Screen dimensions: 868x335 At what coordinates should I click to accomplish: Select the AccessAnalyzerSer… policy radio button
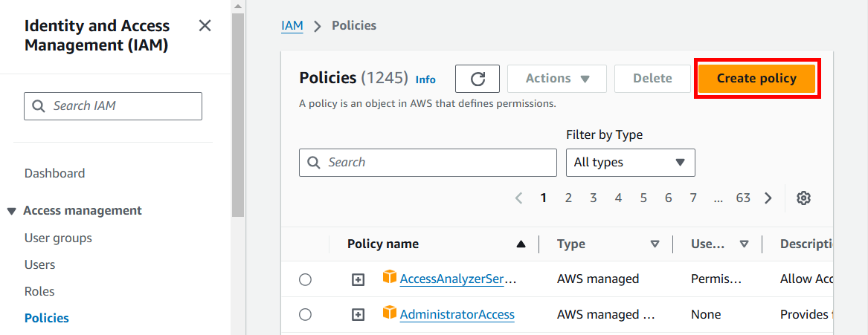click(x=305, y=280)
